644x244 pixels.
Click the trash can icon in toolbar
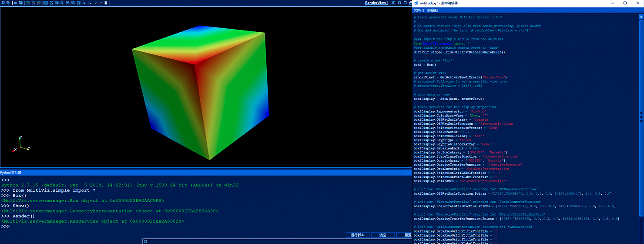click(x=106, y=3)
